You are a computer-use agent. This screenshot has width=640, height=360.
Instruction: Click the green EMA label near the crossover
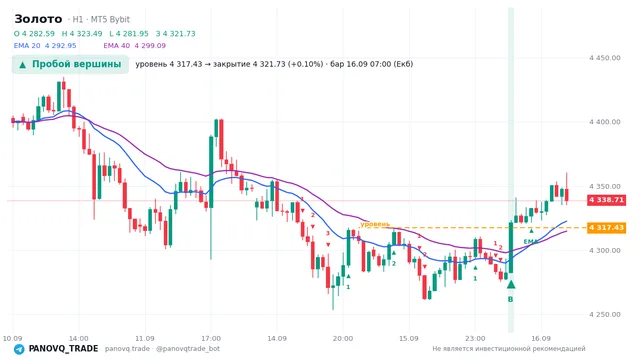tap(531, 242)
